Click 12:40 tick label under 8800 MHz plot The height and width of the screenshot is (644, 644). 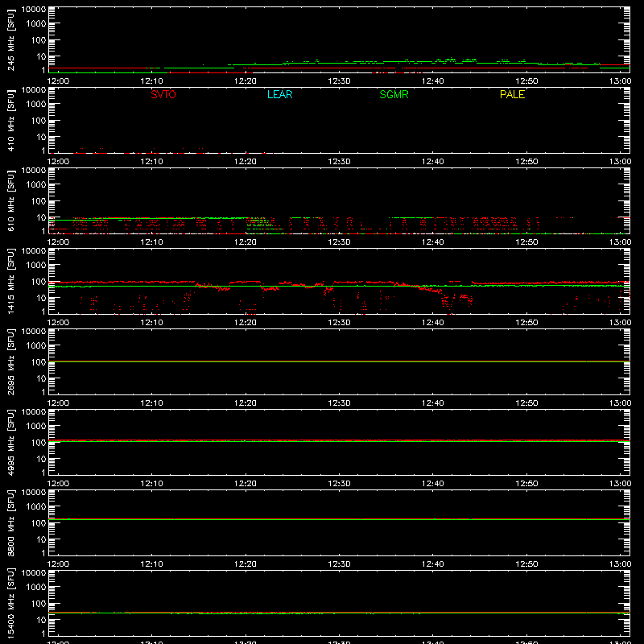coord(432,564)
